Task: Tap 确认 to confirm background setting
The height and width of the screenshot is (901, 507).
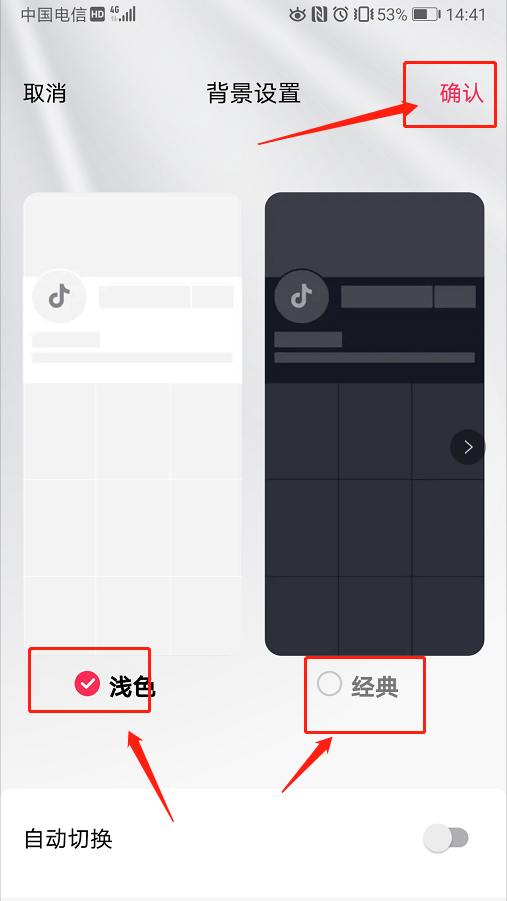Action: click(x=462, y=93)
